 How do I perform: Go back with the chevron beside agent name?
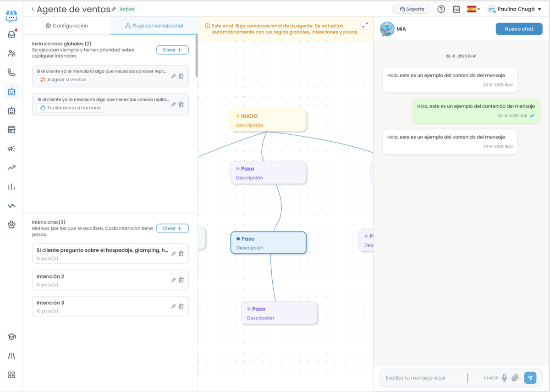[33, 9]
